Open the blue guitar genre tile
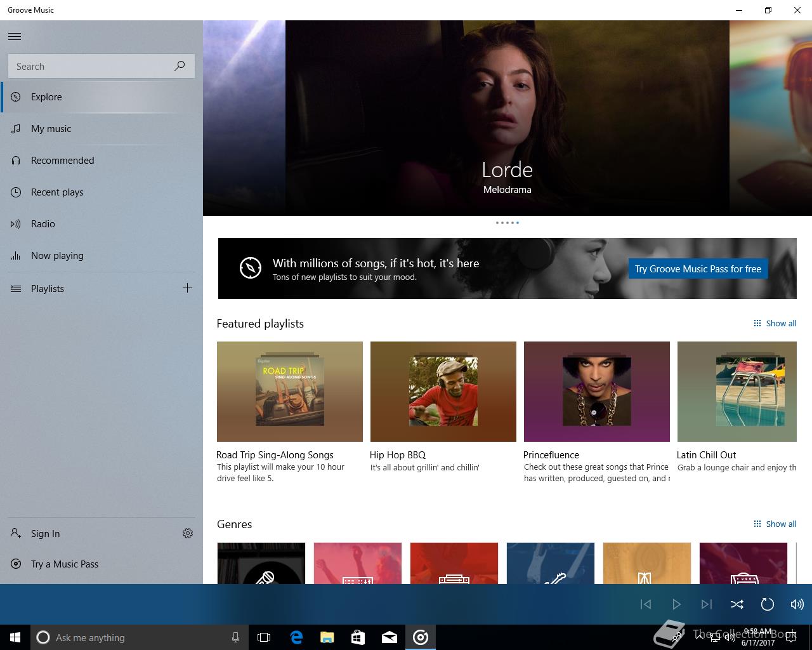This screenshot has height=650, width=812. pyautogui.click(x=551, y=563)
